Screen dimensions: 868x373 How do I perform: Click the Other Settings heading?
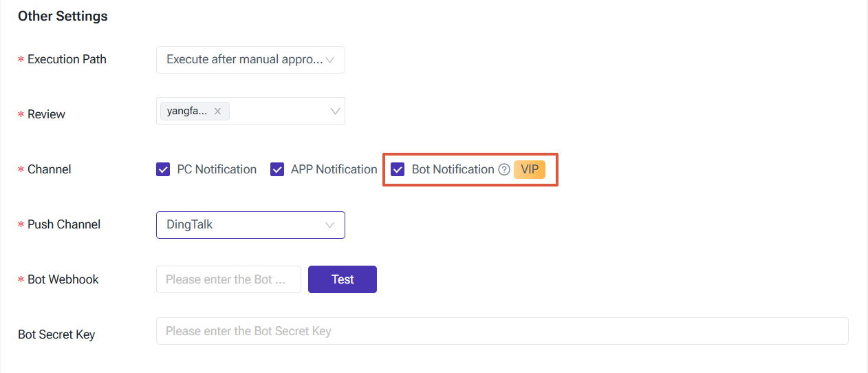(x=63, y=16)
